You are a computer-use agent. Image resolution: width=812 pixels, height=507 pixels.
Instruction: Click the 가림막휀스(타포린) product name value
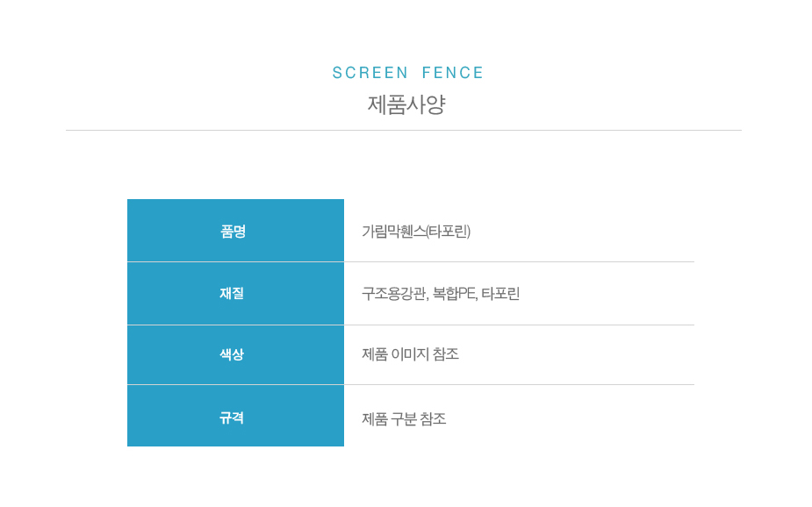(x=416, y=232)
